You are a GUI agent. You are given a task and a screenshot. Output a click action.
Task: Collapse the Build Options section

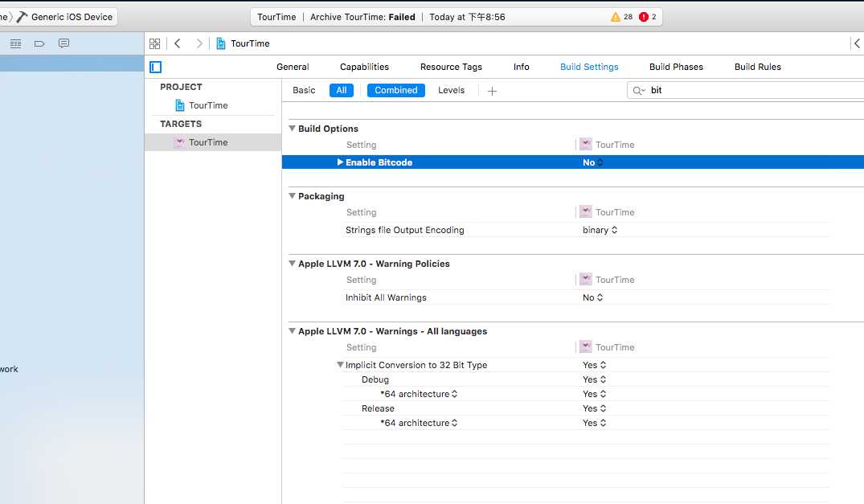pyautogui.click(x=292, y=129)
